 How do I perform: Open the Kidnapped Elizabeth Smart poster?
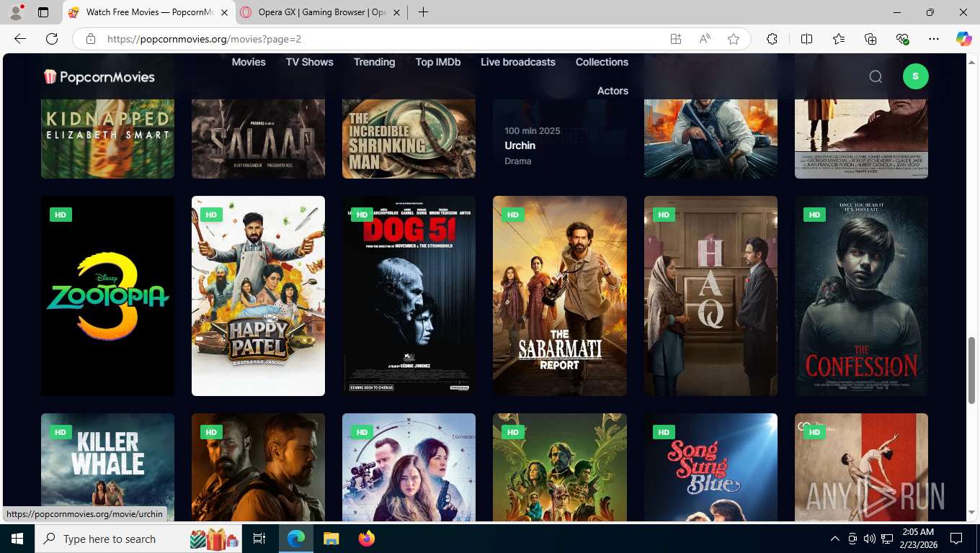tap(107, 138)
